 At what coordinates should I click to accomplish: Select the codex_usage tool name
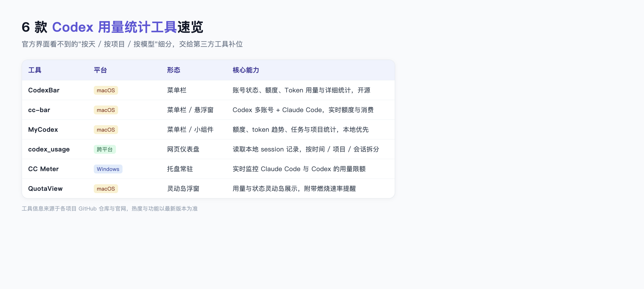(x=49, y=149)
